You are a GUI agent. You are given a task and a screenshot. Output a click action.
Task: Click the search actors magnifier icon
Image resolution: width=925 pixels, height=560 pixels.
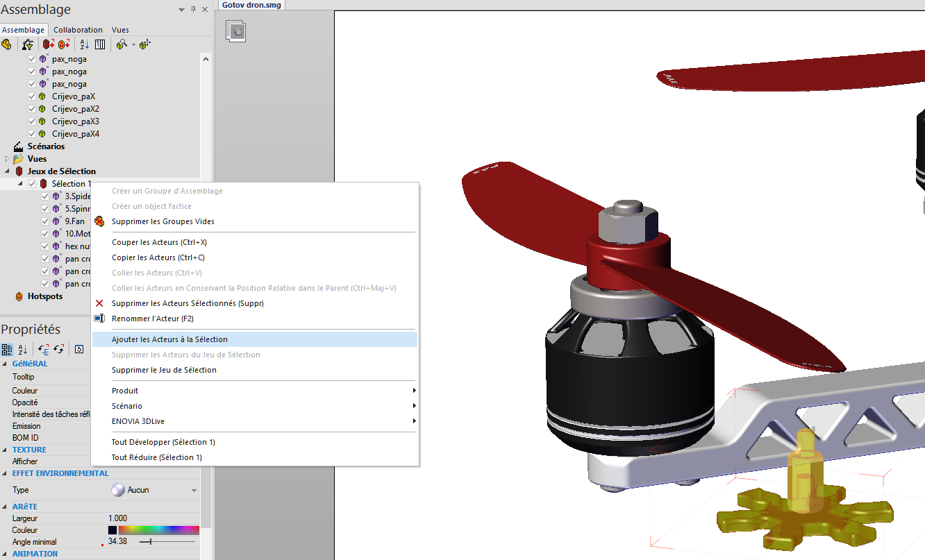point(122,44)
